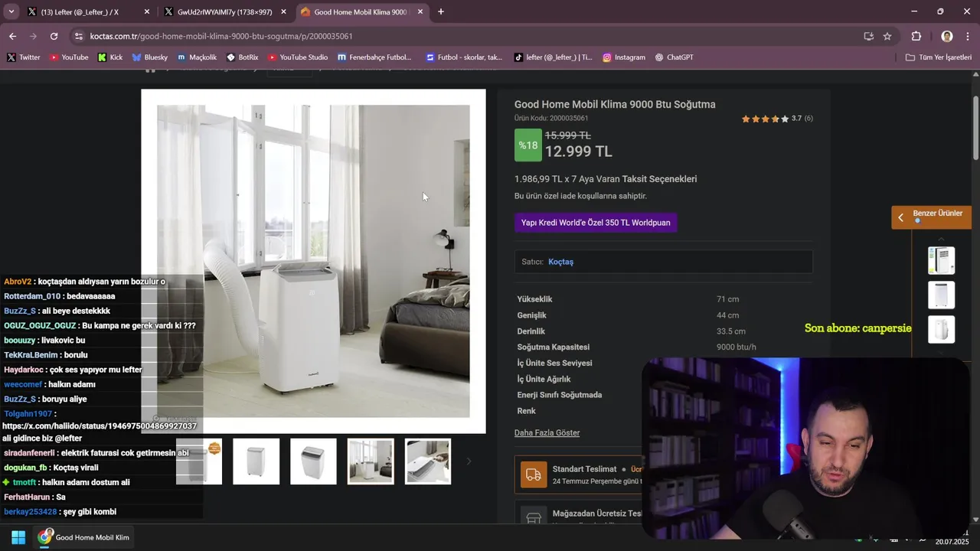Image resolution: width=980 pixels, height=551 pixels.
Task: Click the product title Good Home Mobil Klima
Action: pyautogui.click(x=615, y=105)
